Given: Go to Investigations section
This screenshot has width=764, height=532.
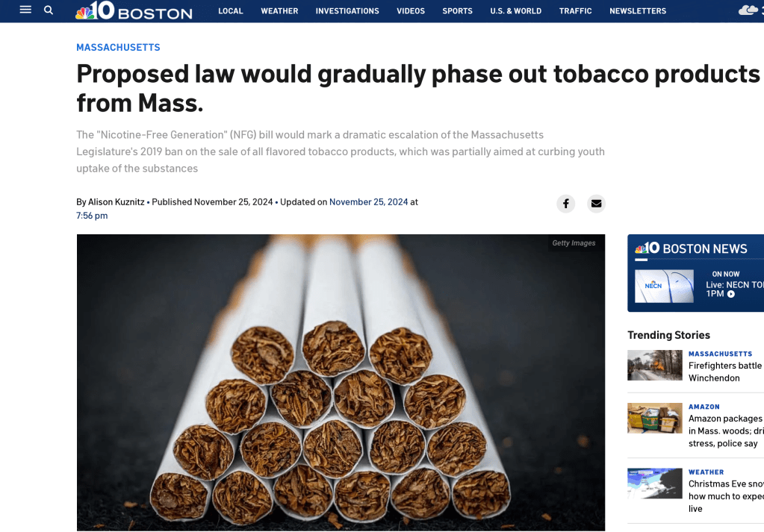Looking at the screenshot, I should pos(347,11).
